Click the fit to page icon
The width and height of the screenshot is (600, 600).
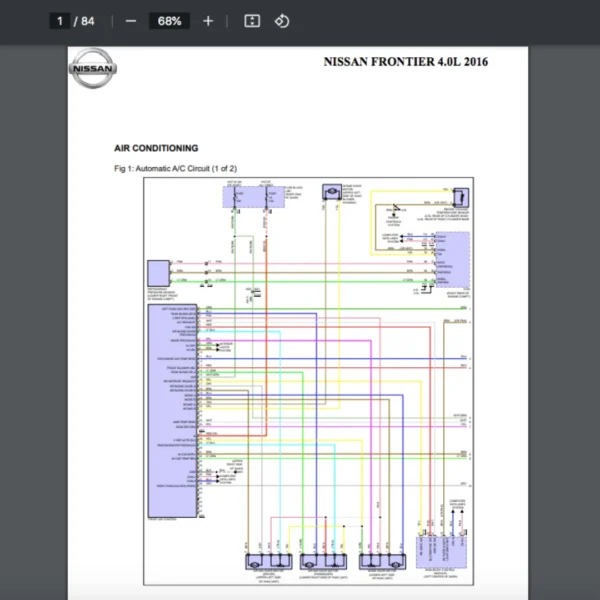click(x=252, y=21)
